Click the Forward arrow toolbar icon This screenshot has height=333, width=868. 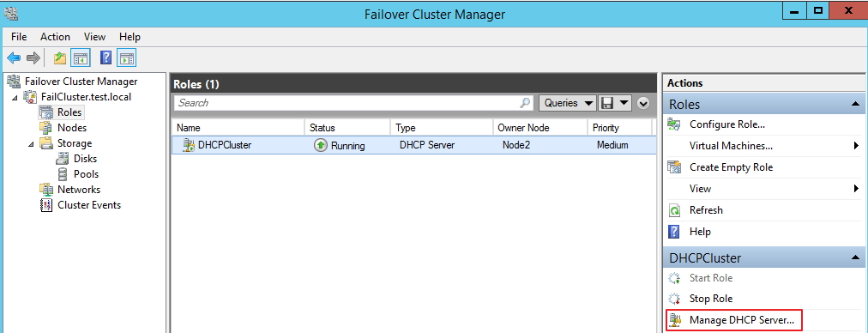[33, 58]
